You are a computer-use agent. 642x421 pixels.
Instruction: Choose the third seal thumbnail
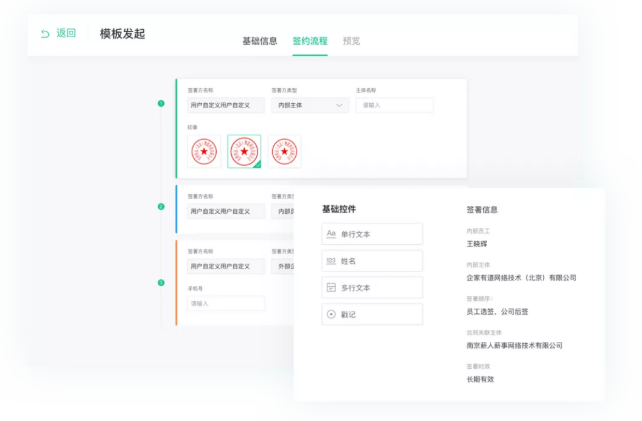pyautogui.click(x=285, y=152)
